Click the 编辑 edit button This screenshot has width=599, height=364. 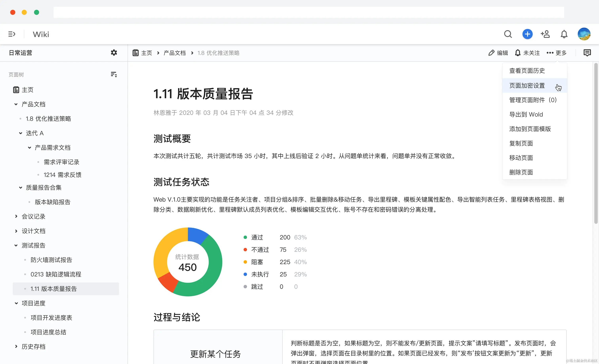(498, 53)
